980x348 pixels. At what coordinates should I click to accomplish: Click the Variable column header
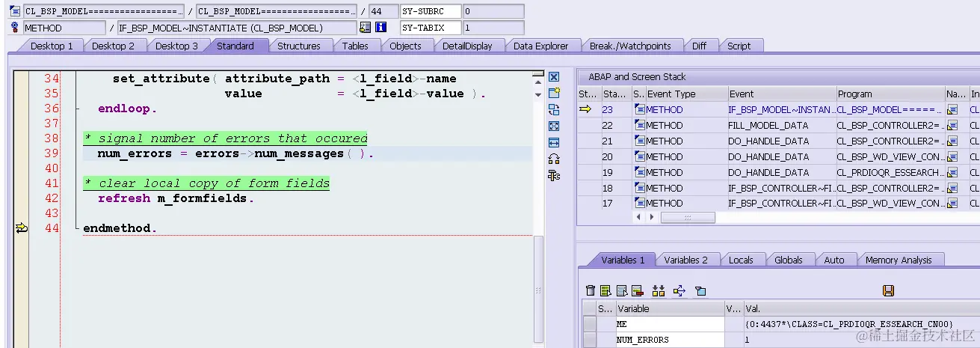click(x=669, y=308)
